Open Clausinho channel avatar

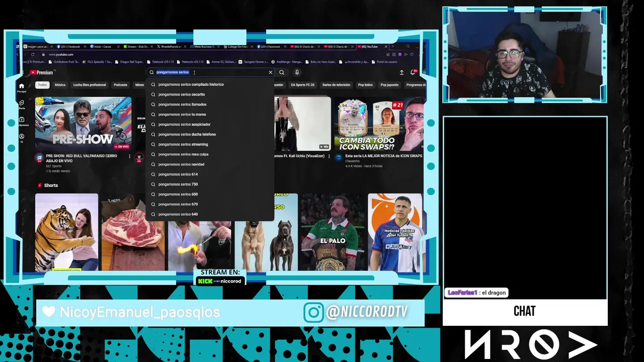pyautogui.click(x=339, y=158)
